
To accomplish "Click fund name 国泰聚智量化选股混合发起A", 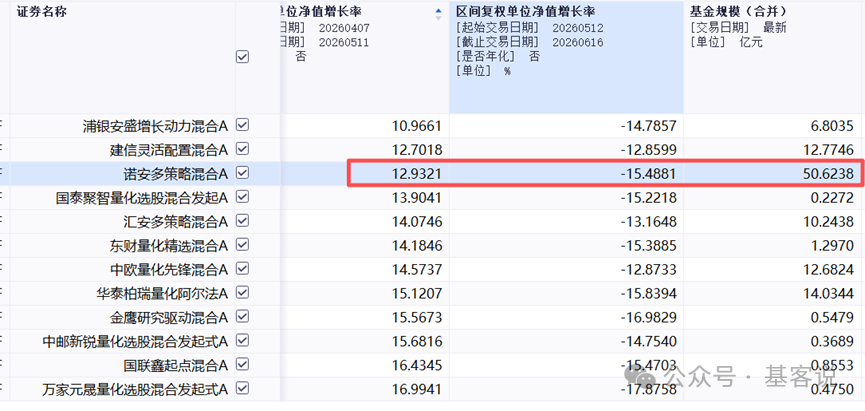I will click(x=142, y=198).
